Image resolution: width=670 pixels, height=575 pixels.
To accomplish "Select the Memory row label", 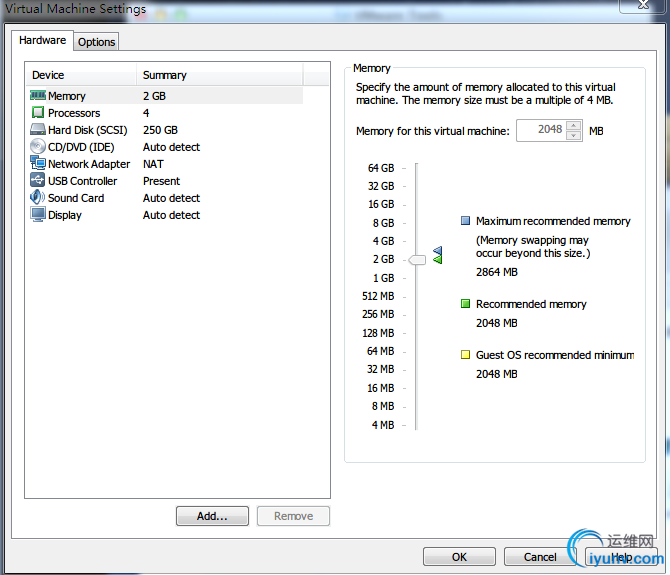I will coord(67,96).
